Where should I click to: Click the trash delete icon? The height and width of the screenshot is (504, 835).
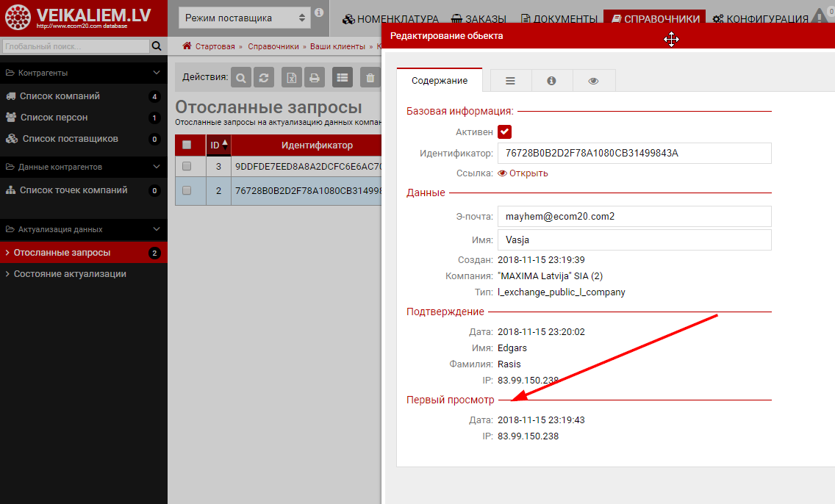370,77
